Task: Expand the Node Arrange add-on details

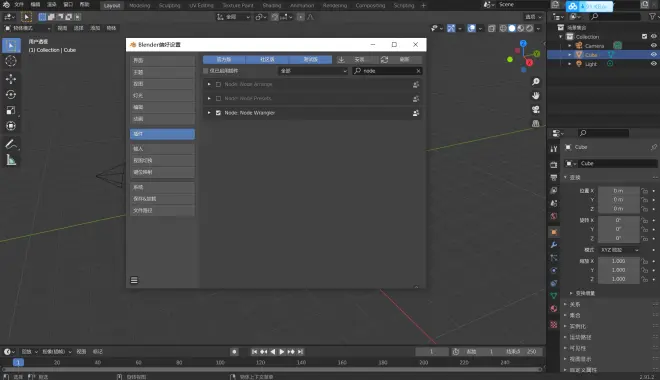Action: (x=209, y=84)
